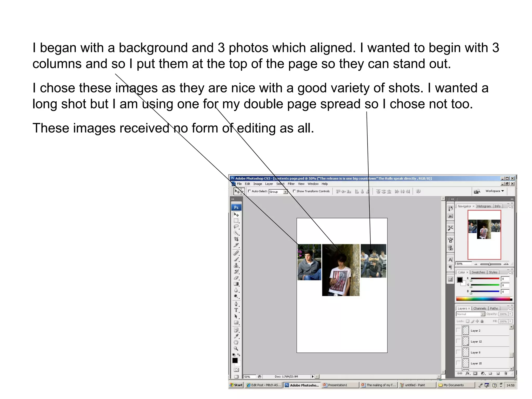This screenshot has height=399, width=532.
Task: Select the Rectangle shape tool
Action: click(236, 323)
